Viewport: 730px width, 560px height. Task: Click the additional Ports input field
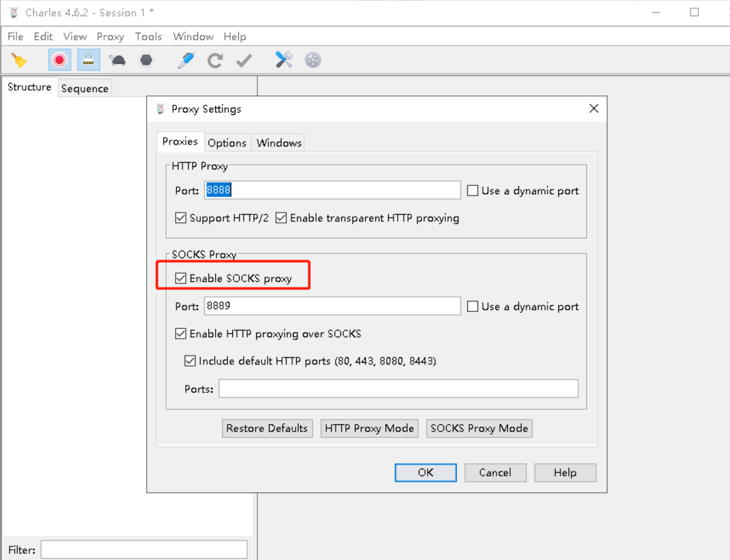coord(398,388)
